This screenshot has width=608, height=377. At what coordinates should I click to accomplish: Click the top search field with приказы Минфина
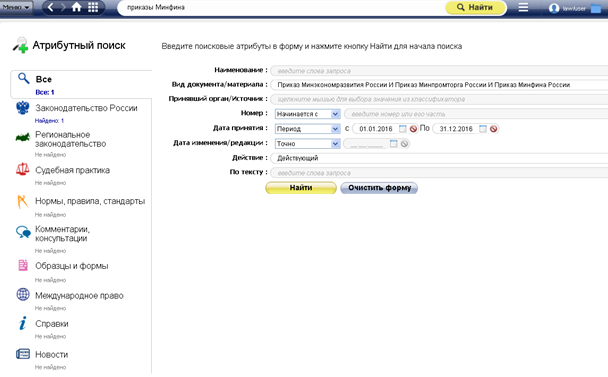[x=282, y=7]
